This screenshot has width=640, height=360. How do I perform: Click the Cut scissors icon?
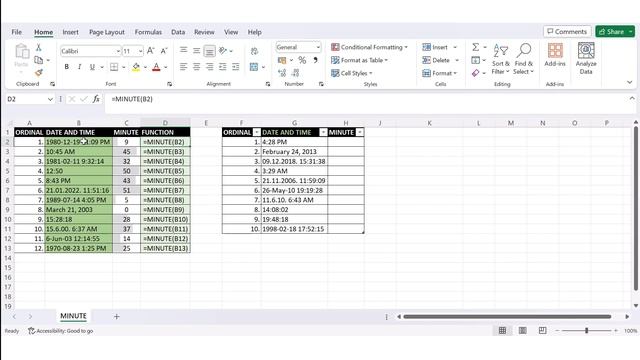38,48
